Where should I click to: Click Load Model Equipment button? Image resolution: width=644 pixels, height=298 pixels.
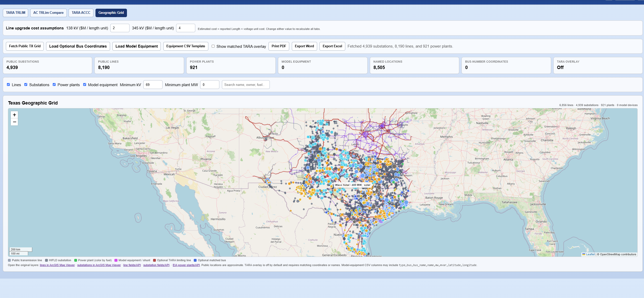[136, 46]
